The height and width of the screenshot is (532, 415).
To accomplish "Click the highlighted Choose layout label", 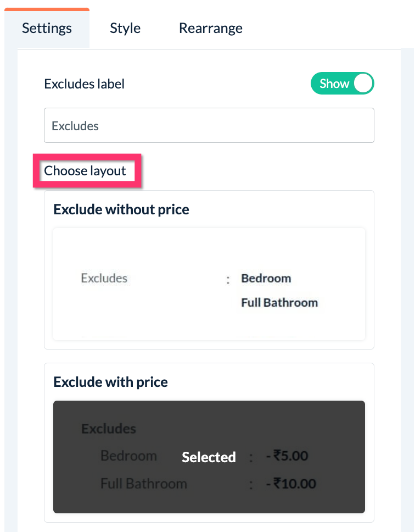I will (x=86, y=171).
